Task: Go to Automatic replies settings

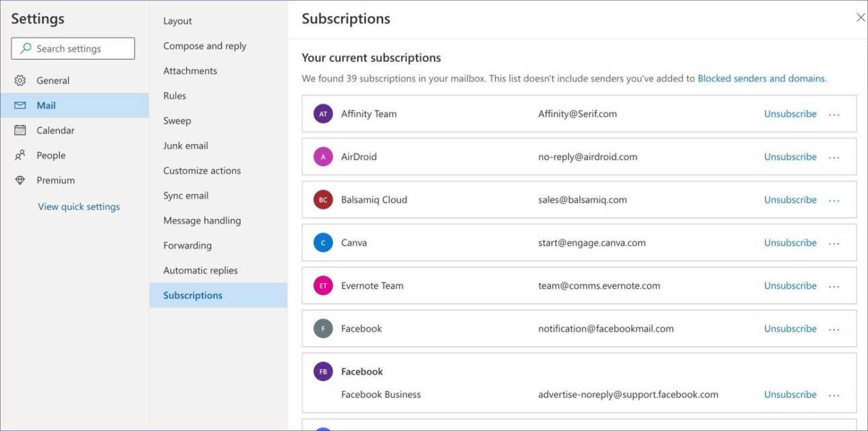Action: (201, 270)
